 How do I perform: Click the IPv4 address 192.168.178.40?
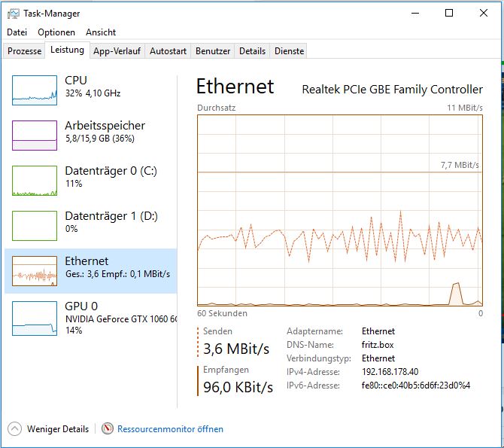click(x=390, y=372)
